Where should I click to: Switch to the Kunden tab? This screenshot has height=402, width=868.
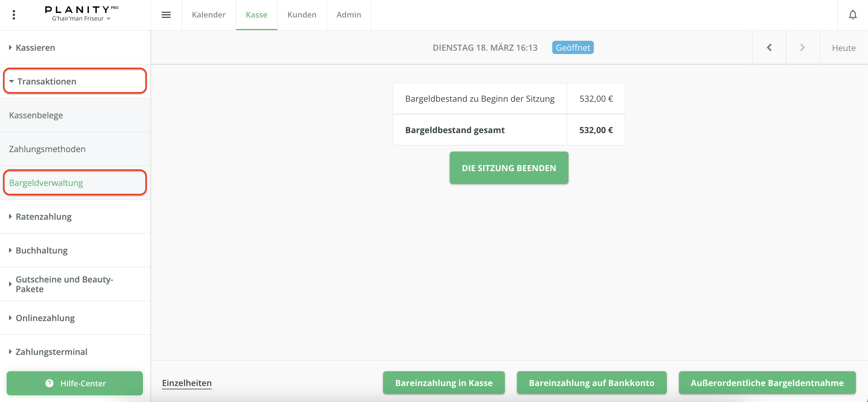tap(302, 15)
